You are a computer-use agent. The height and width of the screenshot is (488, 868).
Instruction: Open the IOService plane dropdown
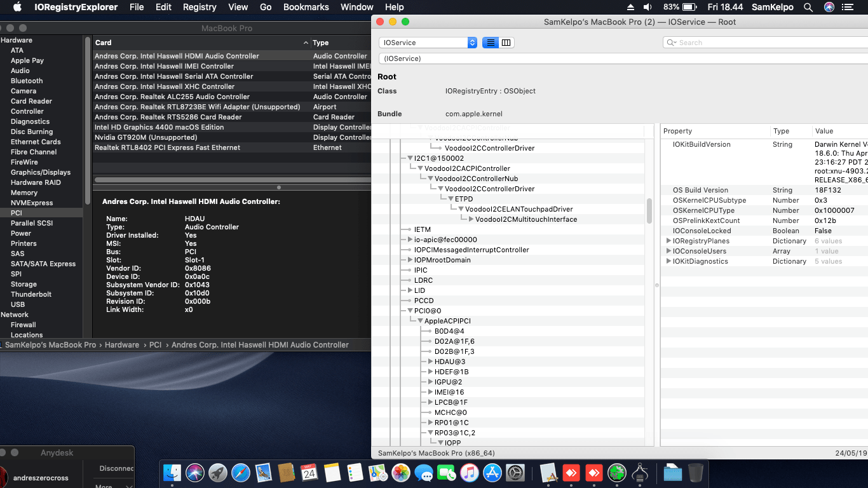(428, 43)
